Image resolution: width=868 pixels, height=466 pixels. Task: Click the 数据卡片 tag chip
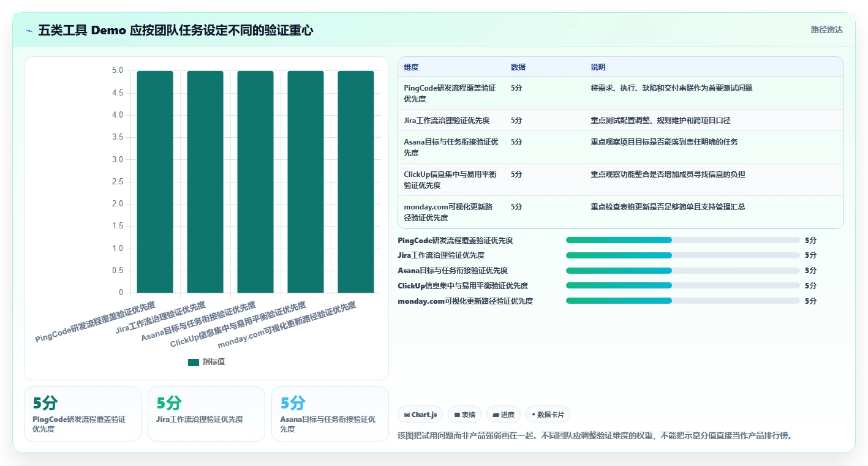point(548,415)
